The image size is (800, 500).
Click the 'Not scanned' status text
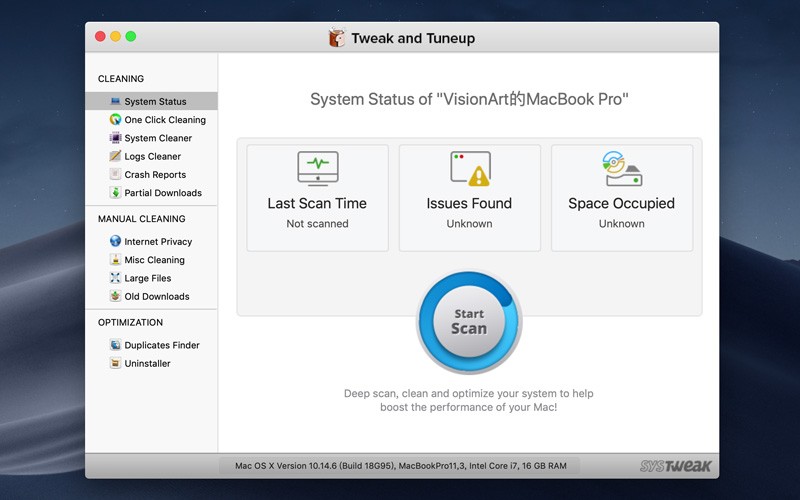(x=317, y=223)
